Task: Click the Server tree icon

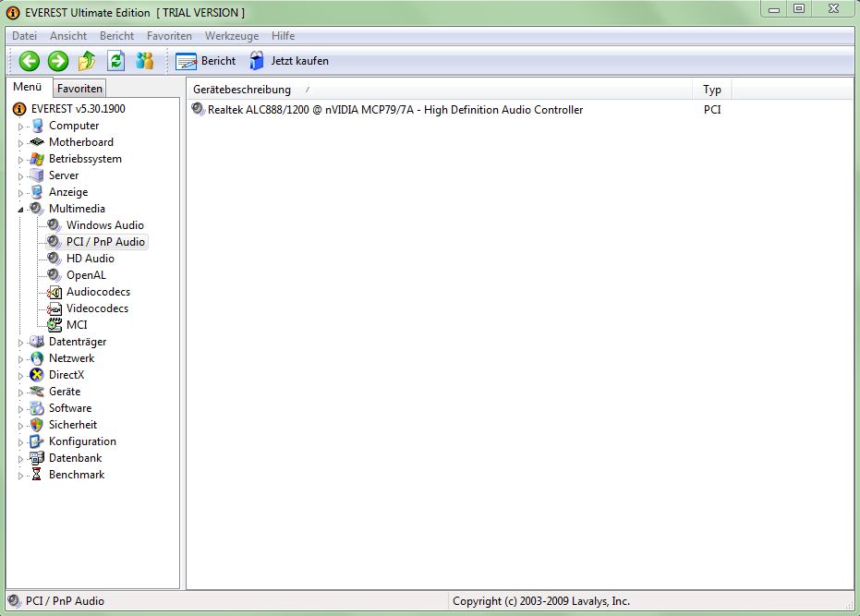Action: coord(37,175)
